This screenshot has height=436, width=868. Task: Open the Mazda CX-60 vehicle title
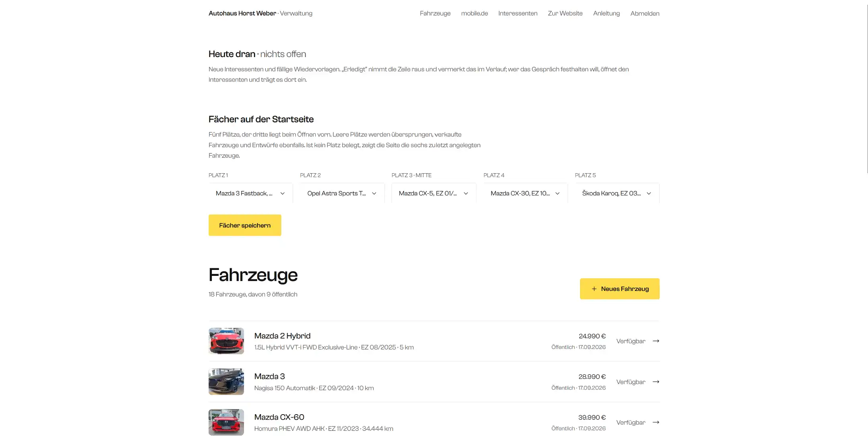pos(279,417)
